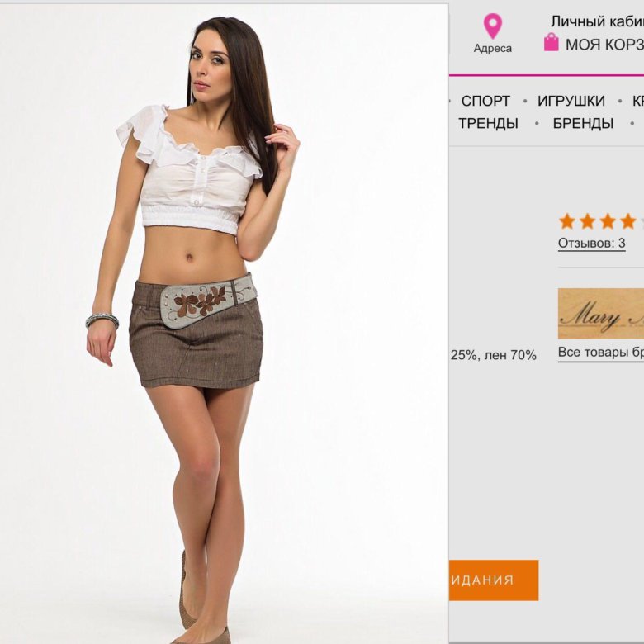The width and height of the screenshot is (644, 644).
Task: Click the first orange rating star
Action: coord(567,221)
